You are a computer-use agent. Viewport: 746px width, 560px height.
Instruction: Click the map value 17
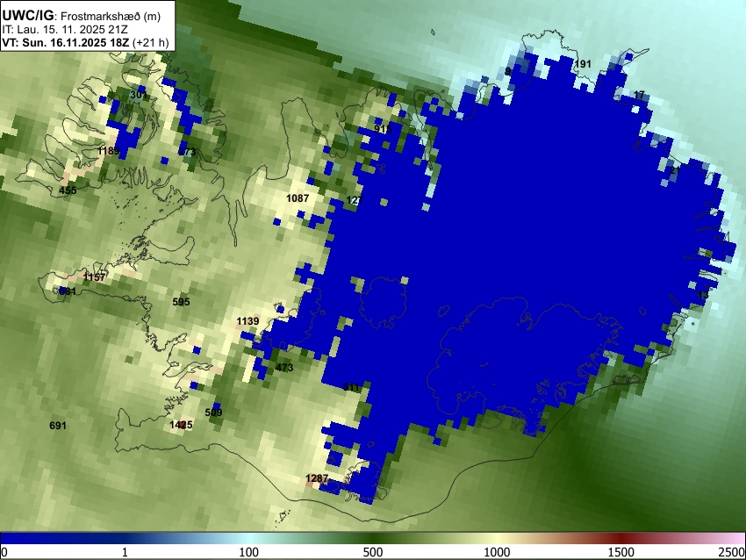coord(639,95)
